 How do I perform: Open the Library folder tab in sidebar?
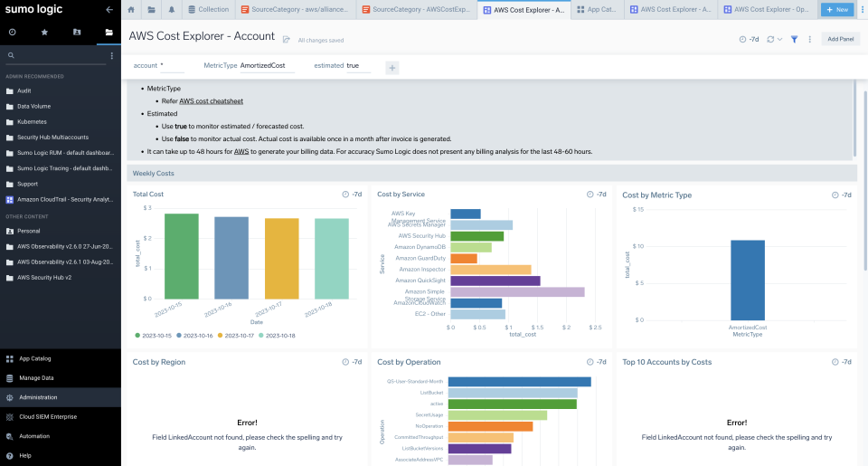coord(109,33)
